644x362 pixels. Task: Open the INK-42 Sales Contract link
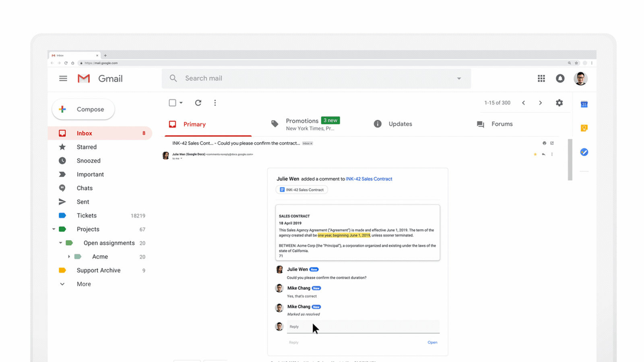pyautogui.click(x=369, y=179)
